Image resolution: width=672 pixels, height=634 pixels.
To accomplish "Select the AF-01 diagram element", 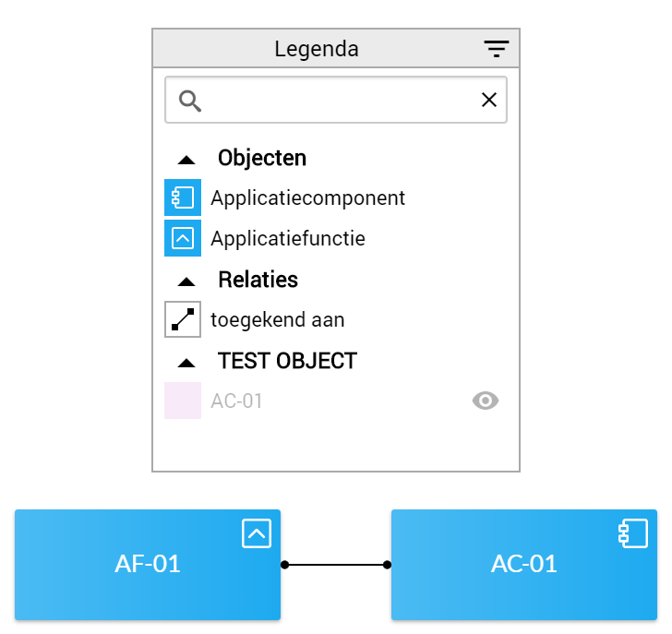I will point(148,565).
